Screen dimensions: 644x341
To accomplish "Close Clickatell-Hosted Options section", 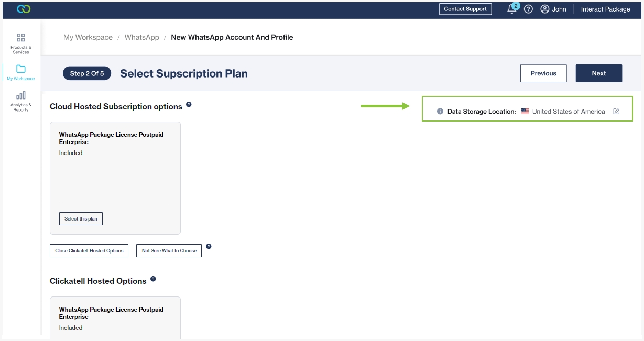I will coord(89,251).
